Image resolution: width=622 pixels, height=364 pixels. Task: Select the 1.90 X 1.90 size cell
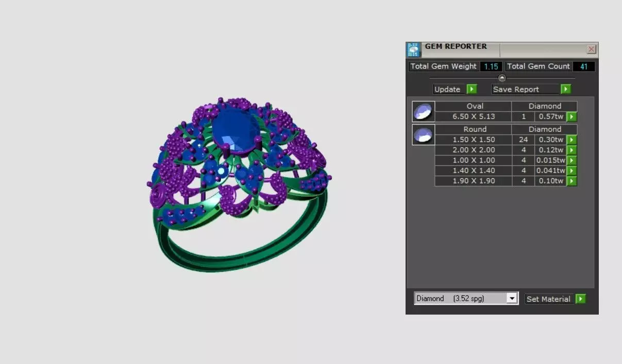coord(474,181)
